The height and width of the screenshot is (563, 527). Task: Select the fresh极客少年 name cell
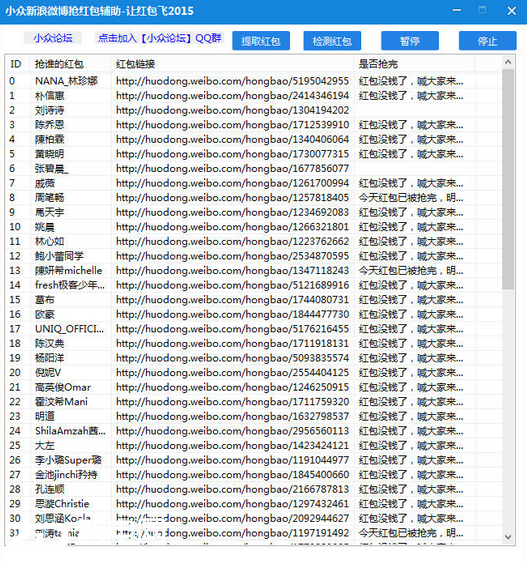coord(70,285)
